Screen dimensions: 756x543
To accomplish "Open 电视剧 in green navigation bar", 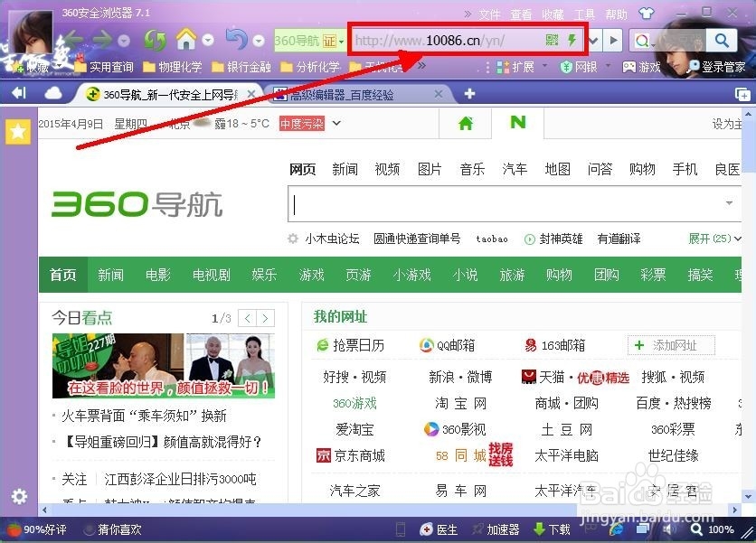I will (x=212, y=275).
